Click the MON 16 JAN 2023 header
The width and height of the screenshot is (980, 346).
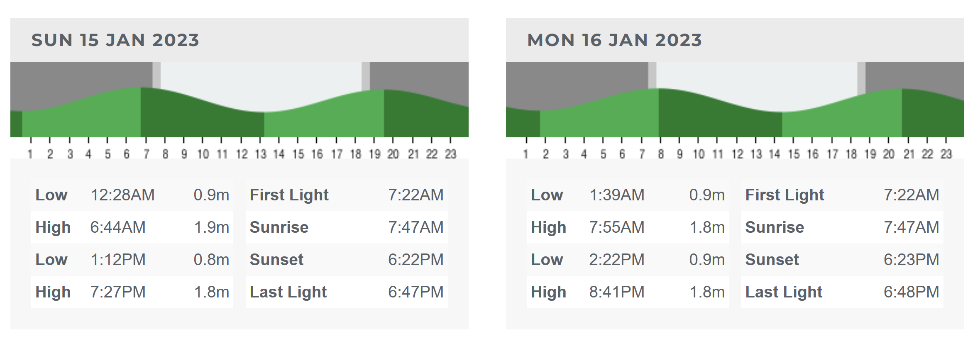614,40
